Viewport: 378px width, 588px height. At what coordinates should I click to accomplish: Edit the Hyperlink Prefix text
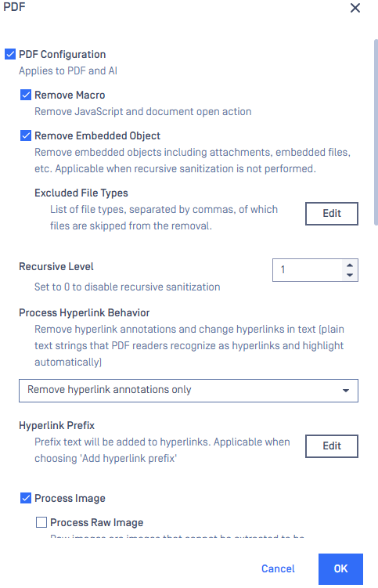pyautogui.click(x=332, y=446)
